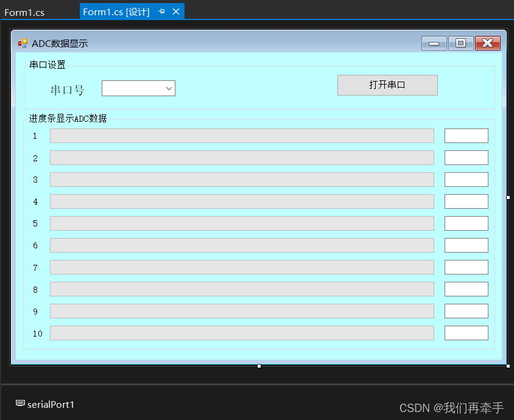Click the text box for row 1
Viewport: 514px width, 420px height.
466,136
